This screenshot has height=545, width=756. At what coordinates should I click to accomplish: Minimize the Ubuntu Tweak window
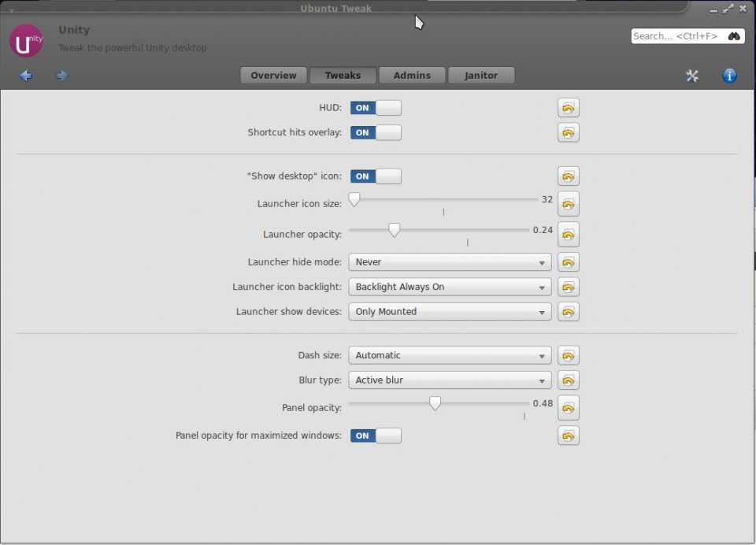(713, 10)
